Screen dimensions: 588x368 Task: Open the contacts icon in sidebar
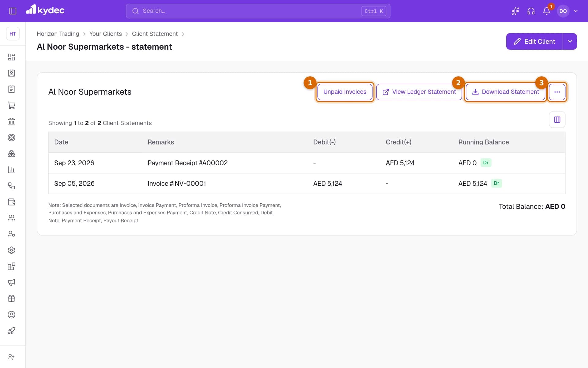click(11, 73)
